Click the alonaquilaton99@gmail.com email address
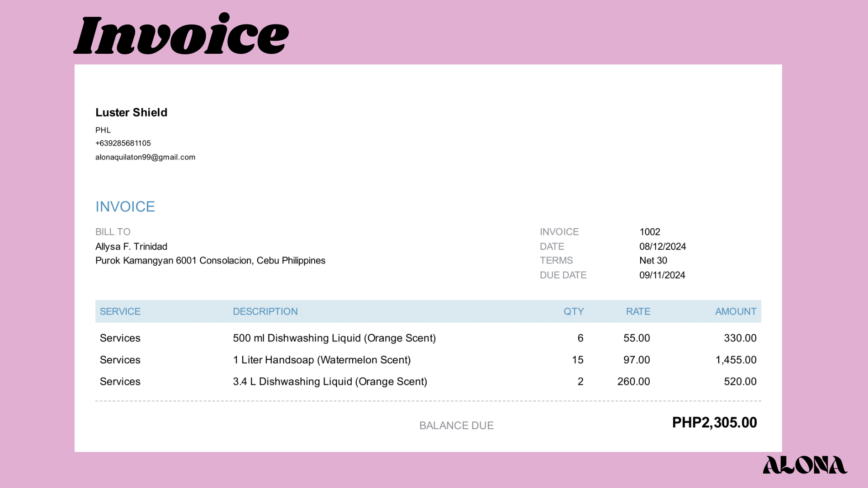The height and width of the screenshot is (488, 868). (x=145, y=157)
